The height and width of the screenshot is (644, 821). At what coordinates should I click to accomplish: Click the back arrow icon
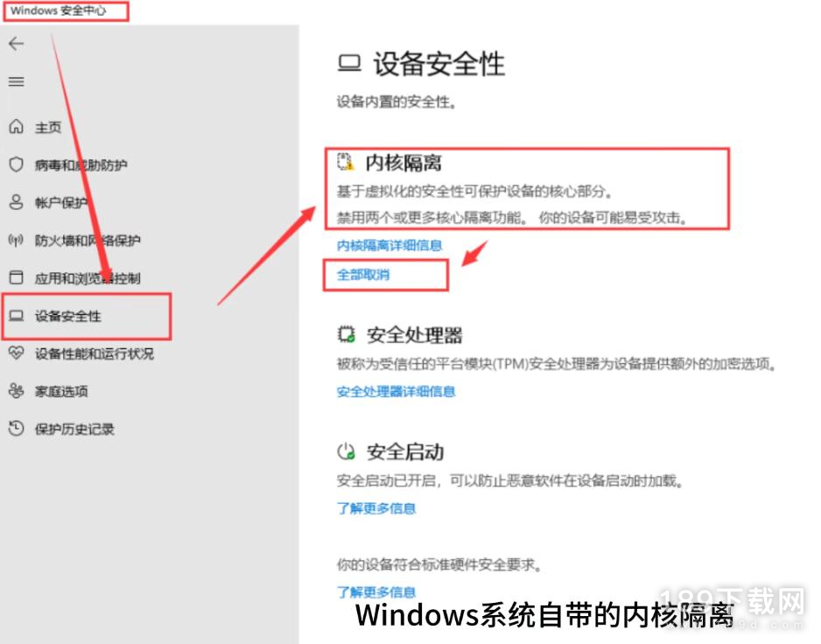(17, 44)
